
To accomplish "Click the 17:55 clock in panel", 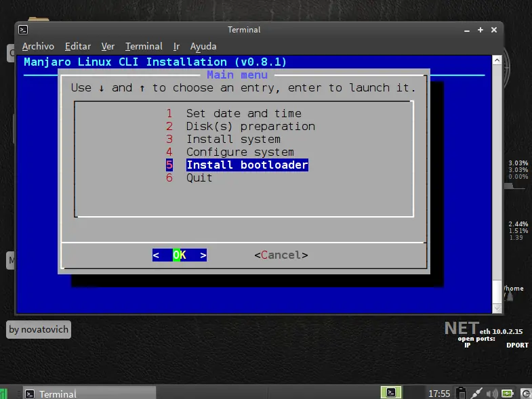I will (439, 394).
